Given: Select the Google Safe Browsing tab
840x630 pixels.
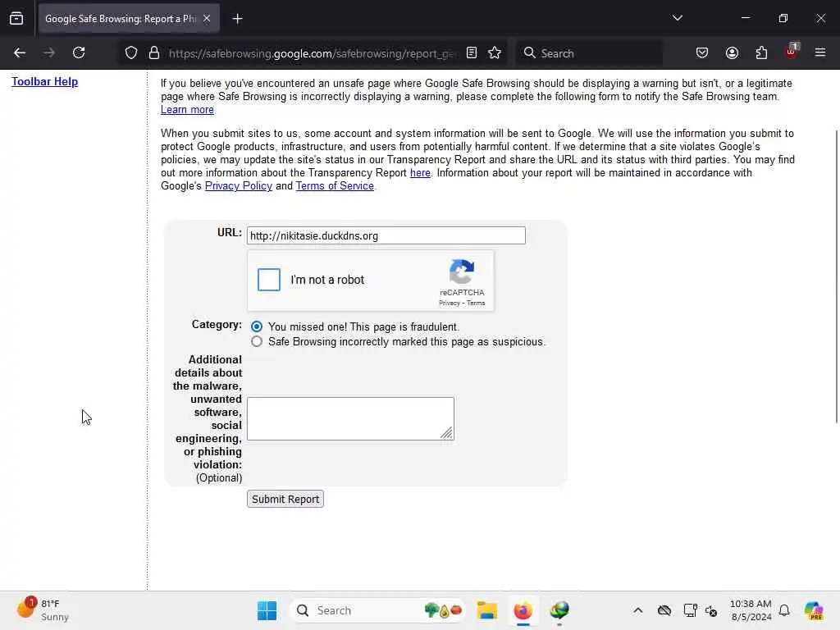Looking at the screenshot, I should click(x=129, y=19).
